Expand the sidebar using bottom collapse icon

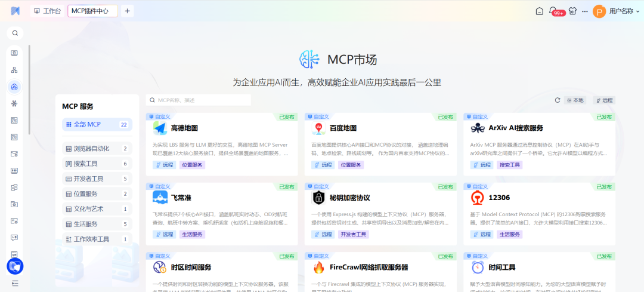(x=15, y=283)
